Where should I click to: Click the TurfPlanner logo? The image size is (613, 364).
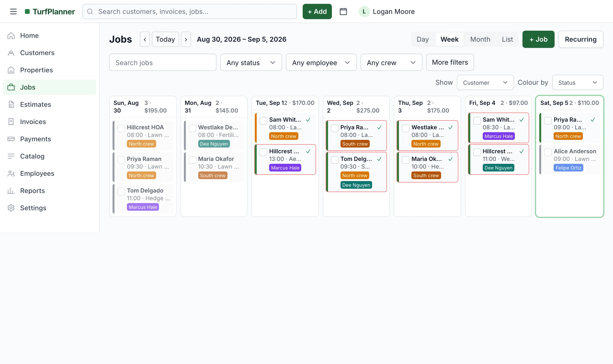coord(50,11)
